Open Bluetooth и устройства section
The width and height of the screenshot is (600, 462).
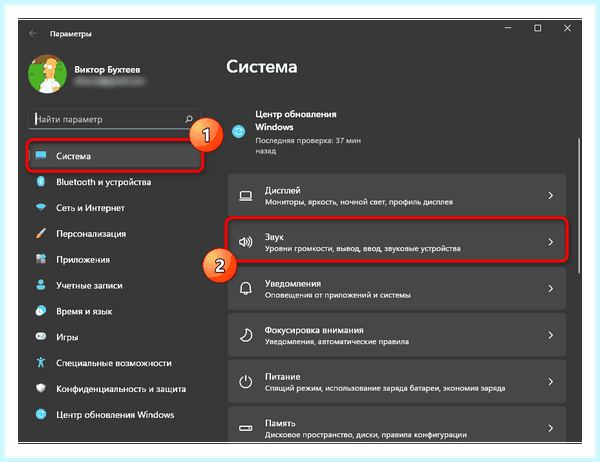[x=104, y=182]
